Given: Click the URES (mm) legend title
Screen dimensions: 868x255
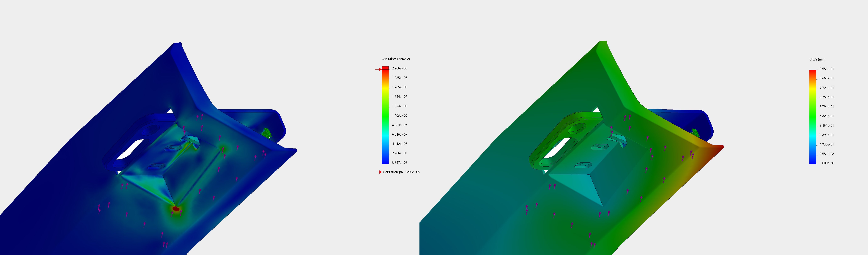Looking at the screenshot, I should (817, 59).
